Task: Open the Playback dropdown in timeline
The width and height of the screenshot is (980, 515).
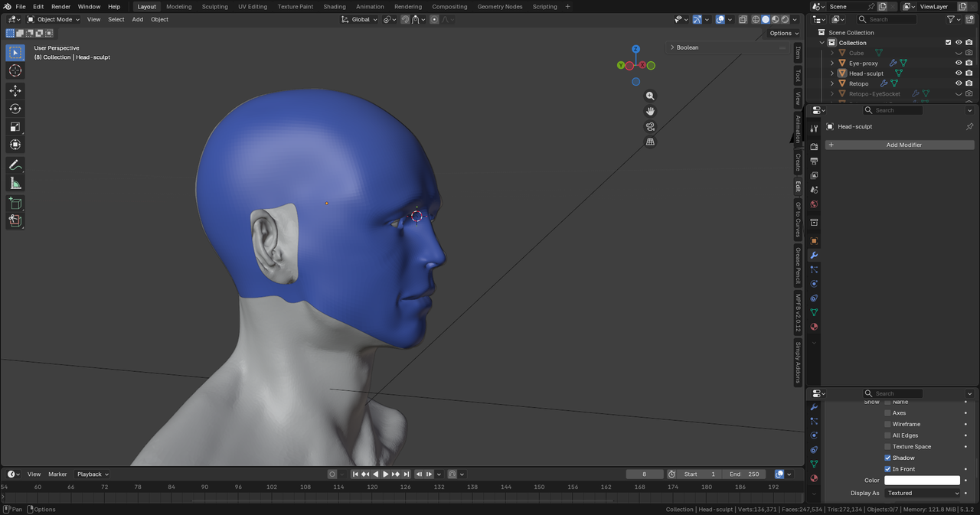Action: tap(93, 474)
